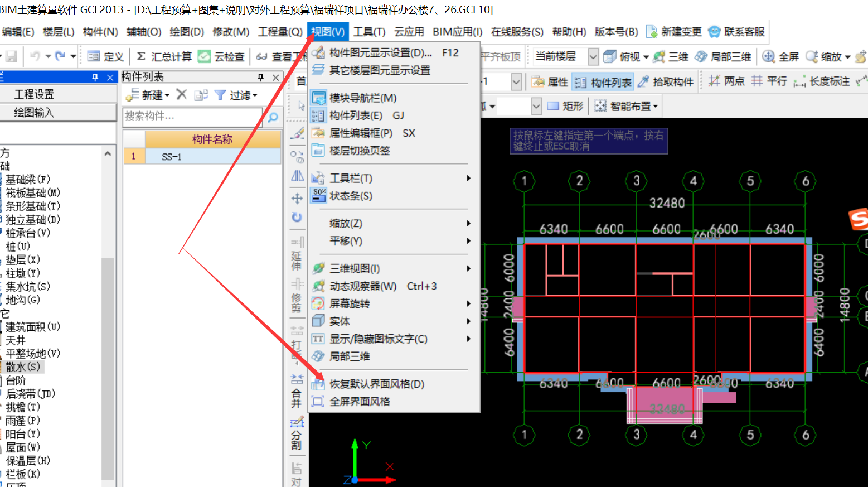Open the 绘图(D) menu

pyautogui.click(x=187, y=32)
